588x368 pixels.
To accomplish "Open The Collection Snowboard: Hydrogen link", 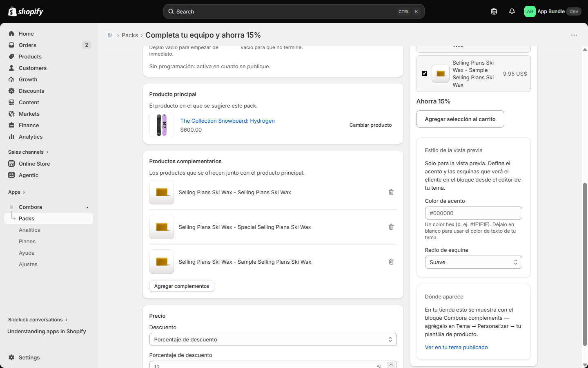I will click(x=227, y=121).
